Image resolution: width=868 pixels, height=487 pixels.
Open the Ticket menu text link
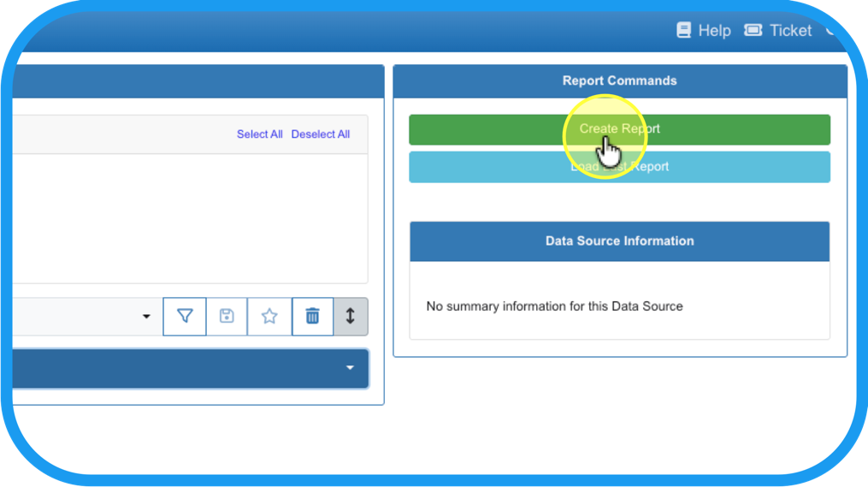[790, 30]
